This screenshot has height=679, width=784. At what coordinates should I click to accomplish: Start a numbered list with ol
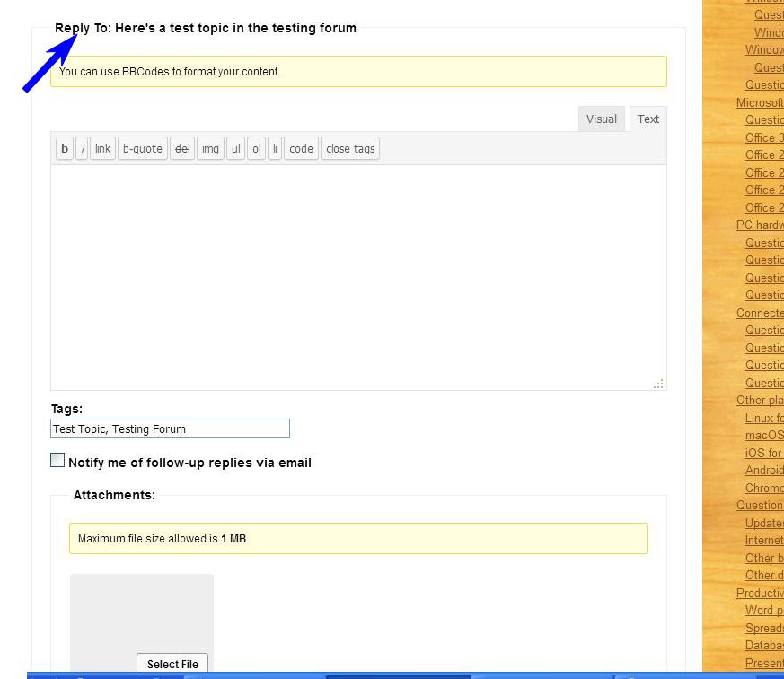[x=257, y=149]
